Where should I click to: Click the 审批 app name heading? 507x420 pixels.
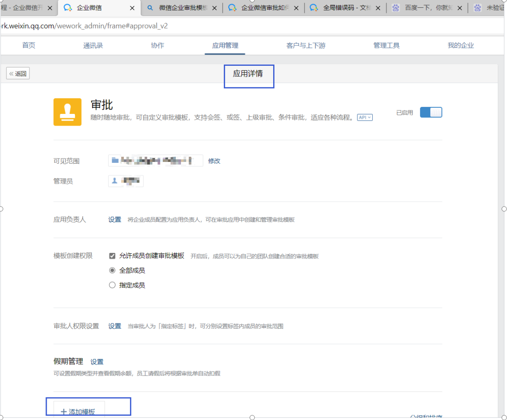click(102, 105)
